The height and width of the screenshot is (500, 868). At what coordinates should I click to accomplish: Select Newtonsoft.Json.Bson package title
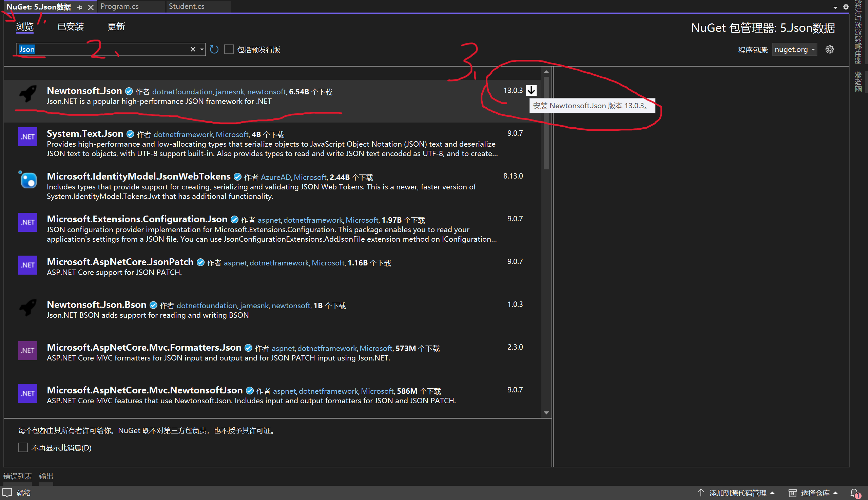pyautogui.click(x=97, y=304)
